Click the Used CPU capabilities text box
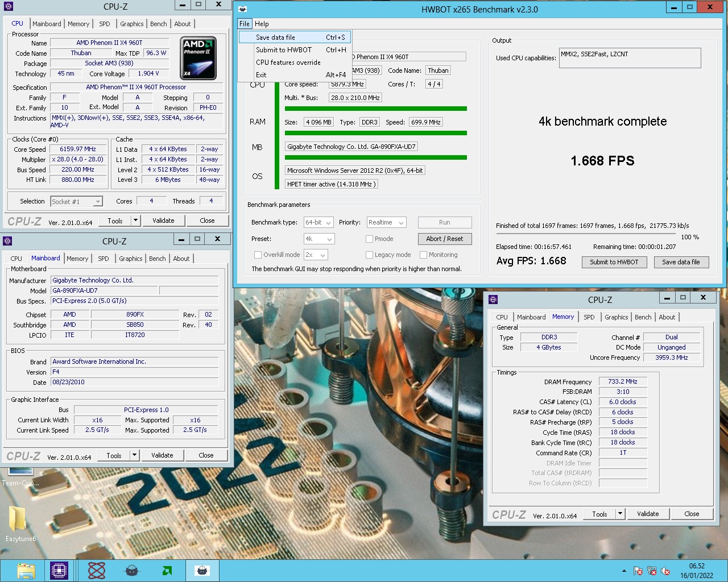This screenshot has width=728, height=582. (630, 58)
